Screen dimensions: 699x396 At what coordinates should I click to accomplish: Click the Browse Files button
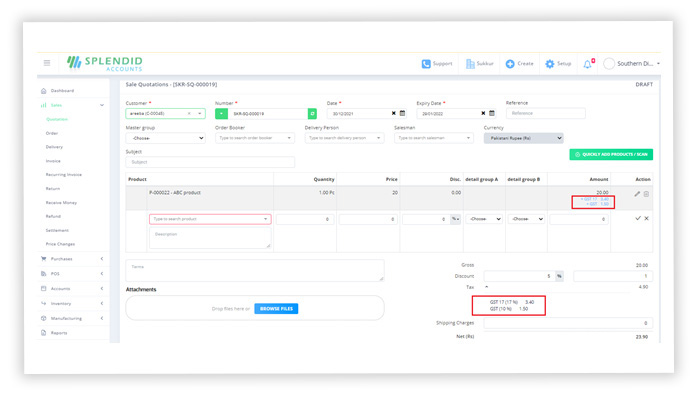276,309
